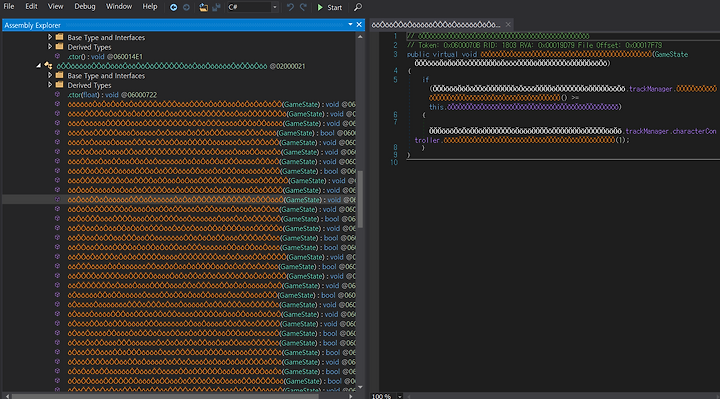Screen dimensions: 720x399
Task: Click 'trackManager' on code line 5
Action: coord(651,89)
